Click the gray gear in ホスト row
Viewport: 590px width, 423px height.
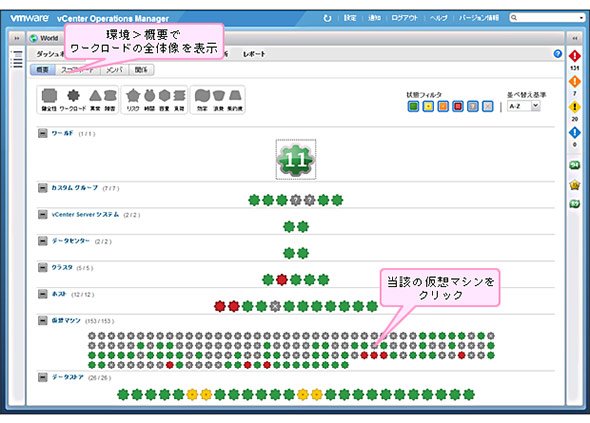click(275, 306)
